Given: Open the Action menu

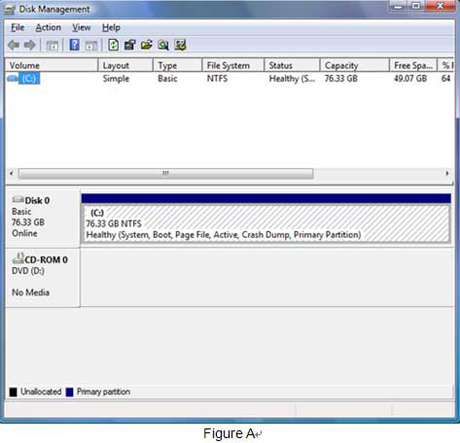Looking at the screenshot, I should (x=48, y=27).
